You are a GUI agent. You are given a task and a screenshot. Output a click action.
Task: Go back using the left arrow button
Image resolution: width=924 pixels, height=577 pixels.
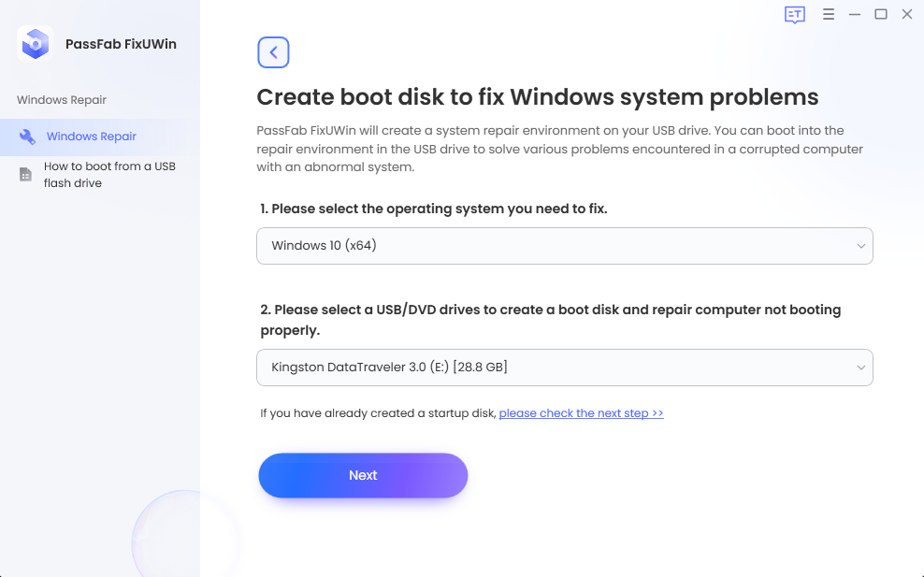(x=273, y=52)
